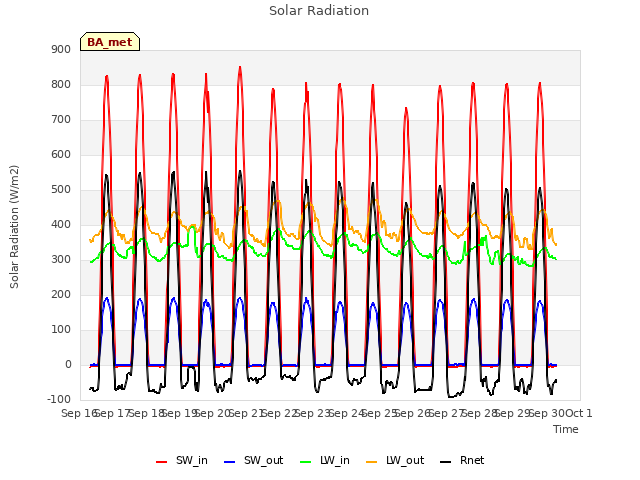The width and height of the screenshot is (640, 480).
Task: Click the Solar Radiation (W/m2) axis label
Action: (14, 227)
